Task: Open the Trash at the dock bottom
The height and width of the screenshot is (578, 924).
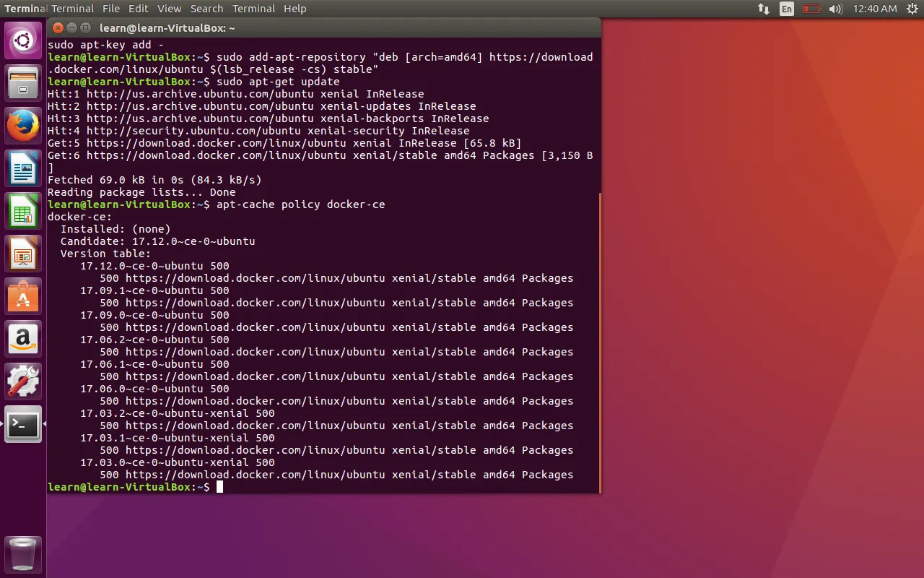Action: click(23, 554)
